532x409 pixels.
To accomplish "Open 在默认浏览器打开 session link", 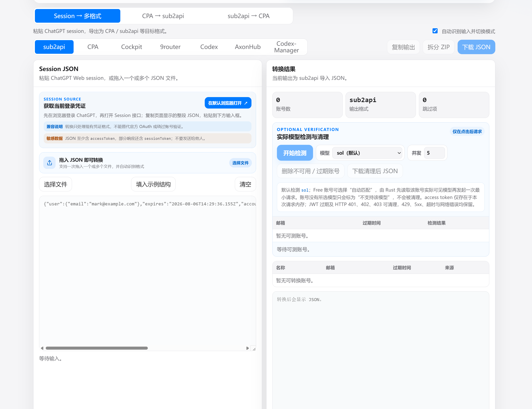I will tap(228, 103).
